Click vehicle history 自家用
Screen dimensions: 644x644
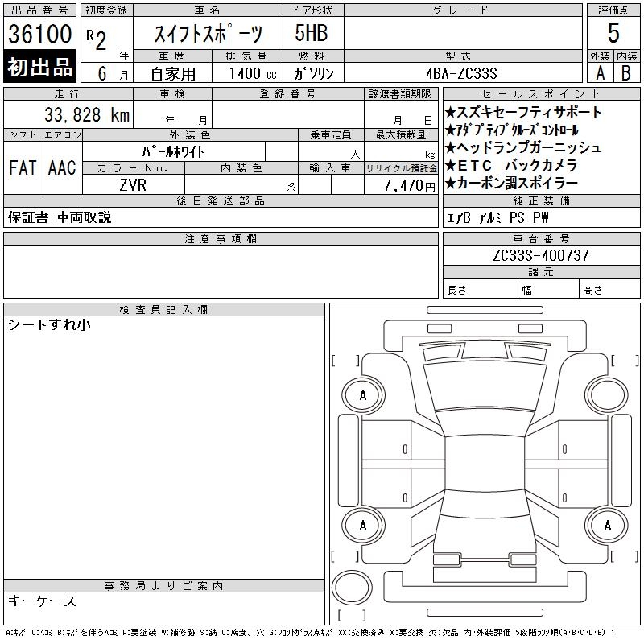pyautogui.click(x=173, y=74)
